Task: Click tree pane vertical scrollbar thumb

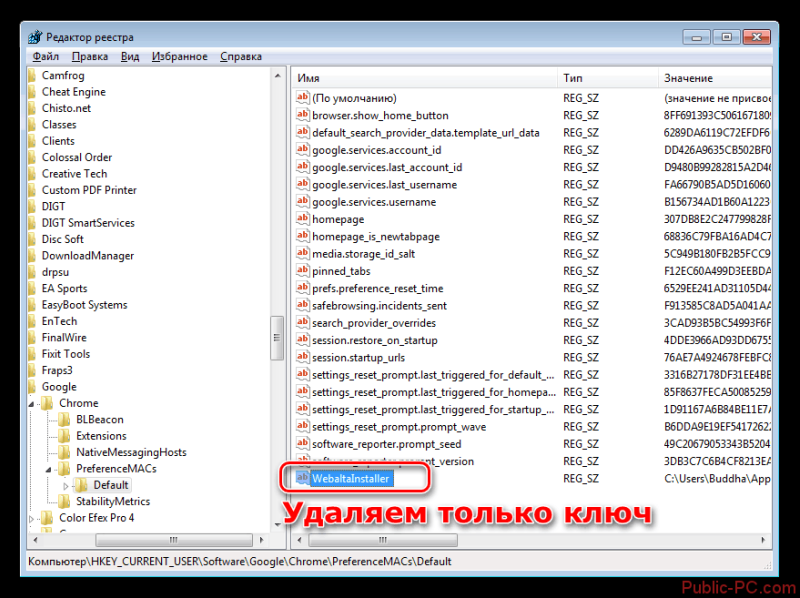Action: 277,338
